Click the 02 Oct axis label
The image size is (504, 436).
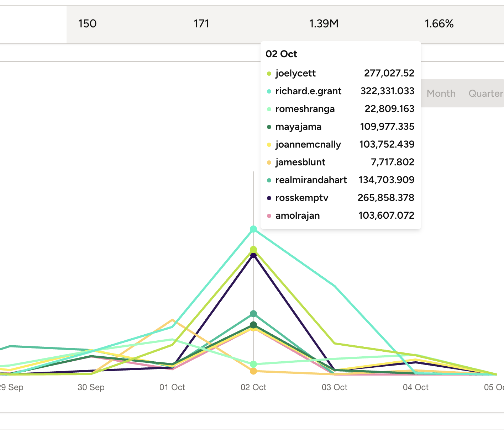253,387
